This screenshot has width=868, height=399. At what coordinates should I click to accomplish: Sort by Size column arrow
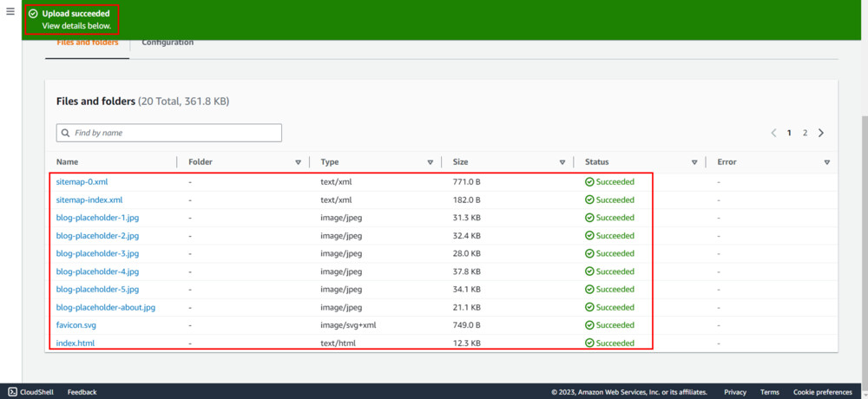pyautogui.click(x=562, y=162)
